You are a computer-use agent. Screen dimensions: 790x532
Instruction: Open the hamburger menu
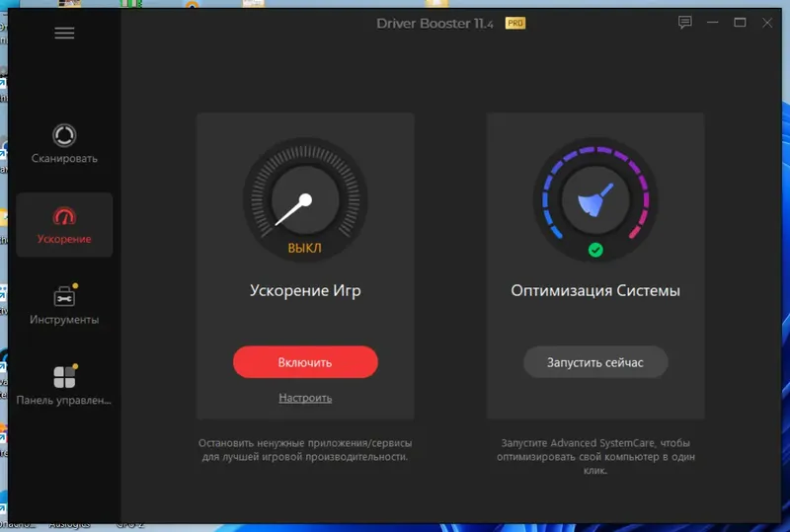click(64, 34)
